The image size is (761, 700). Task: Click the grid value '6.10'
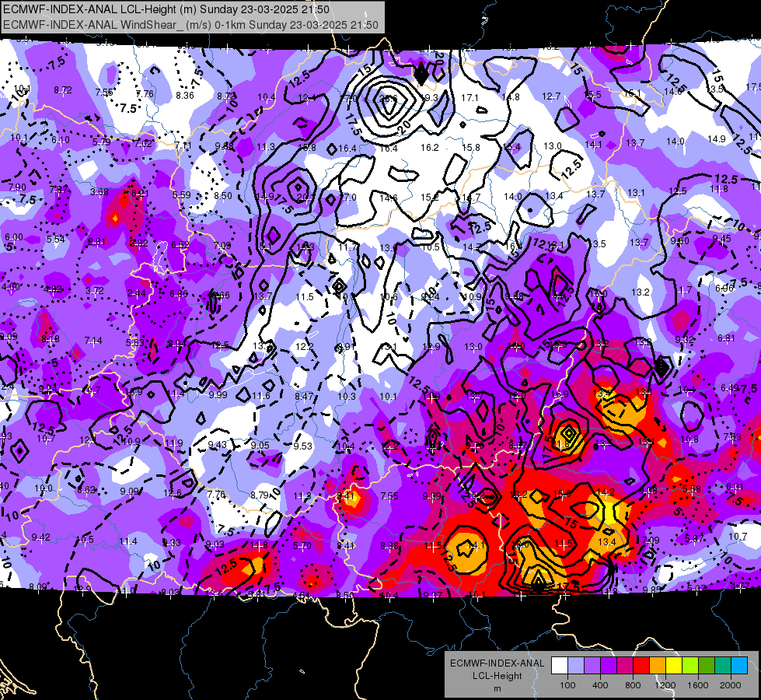point(61,140)
